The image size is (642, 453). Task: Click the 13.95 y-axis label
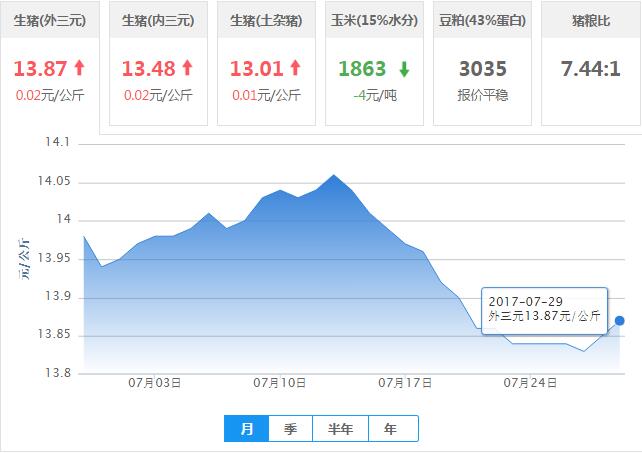tap(54, 258)
